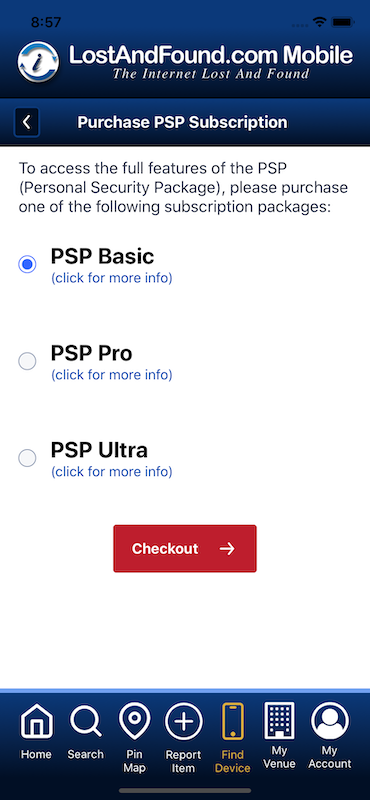Tap the LostAndFound.com logo icon
This screenshot has width=370, height=800.
point(38,62)
